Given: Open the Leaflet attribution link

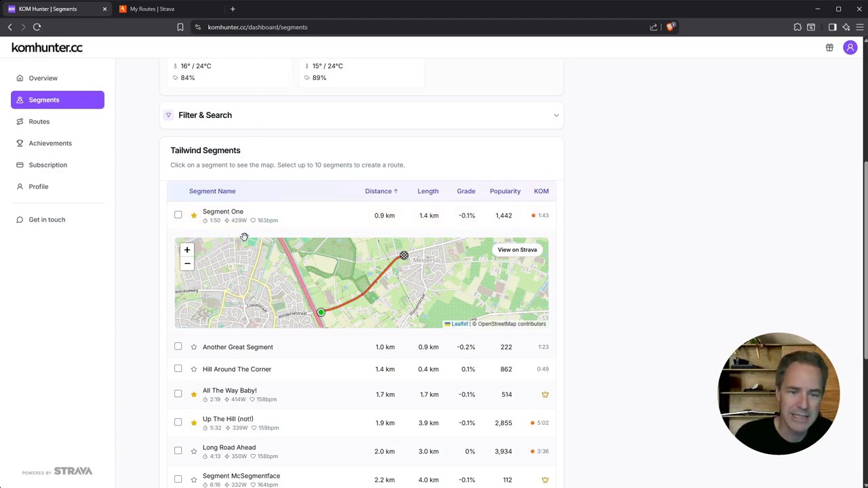Looking at the screenshot, I should click(x=456, y=324).
